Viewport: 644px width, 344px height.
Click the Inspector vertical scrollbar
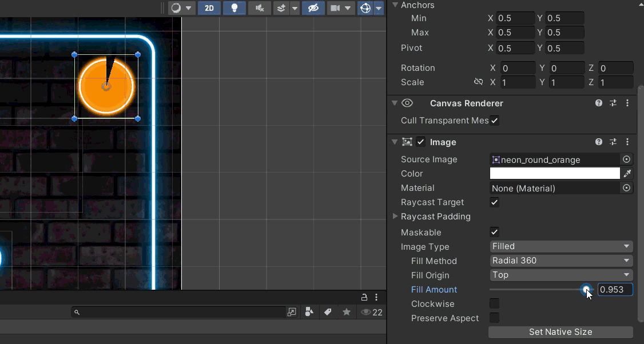pos(641,204)
